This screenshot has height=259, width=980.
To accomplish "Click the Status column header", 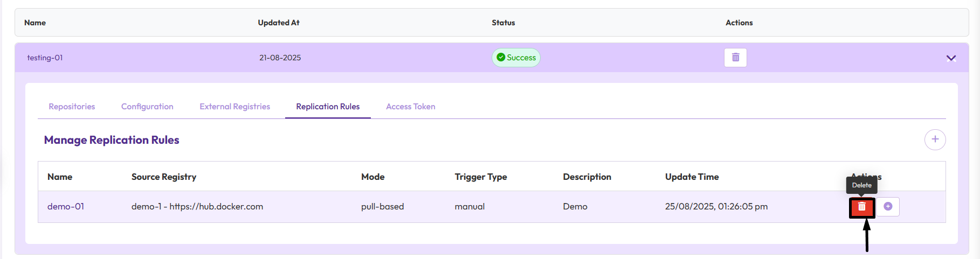I will coord(503,23).
